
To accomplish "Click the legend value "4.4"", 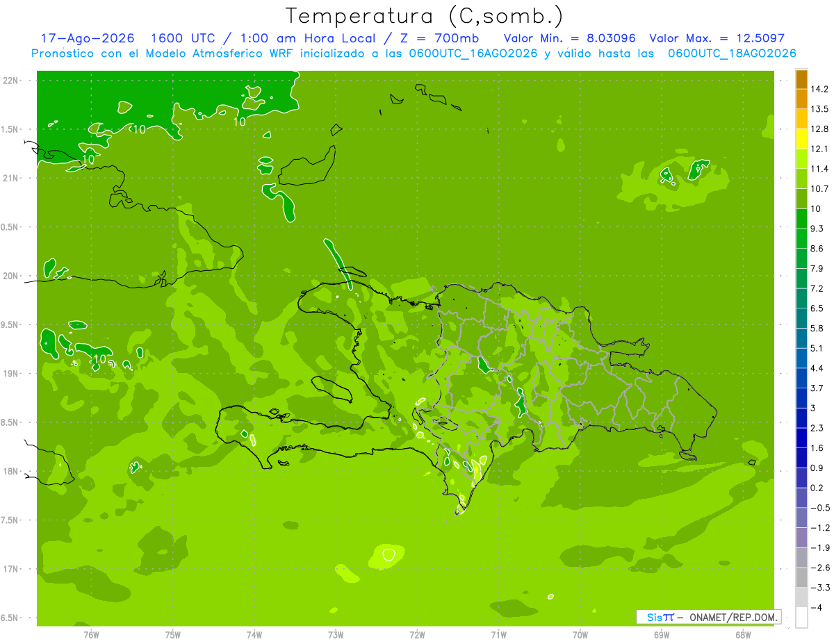I will click(x=817, y=368).
